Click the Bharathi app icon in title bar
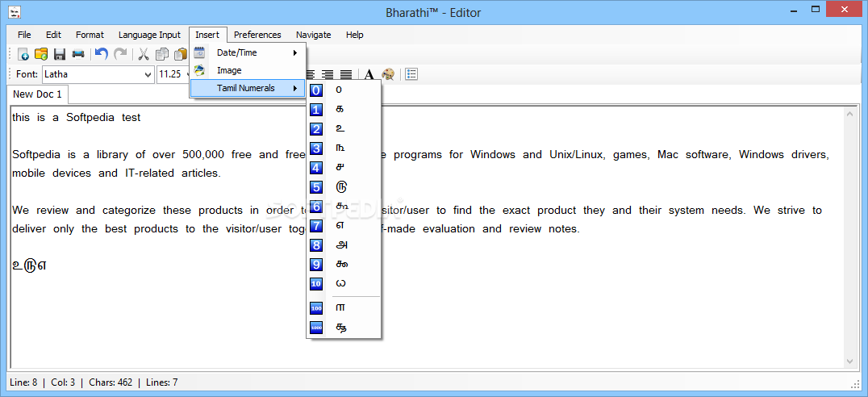868x397 pixels. pyautogui.click(x=15, y=11)
